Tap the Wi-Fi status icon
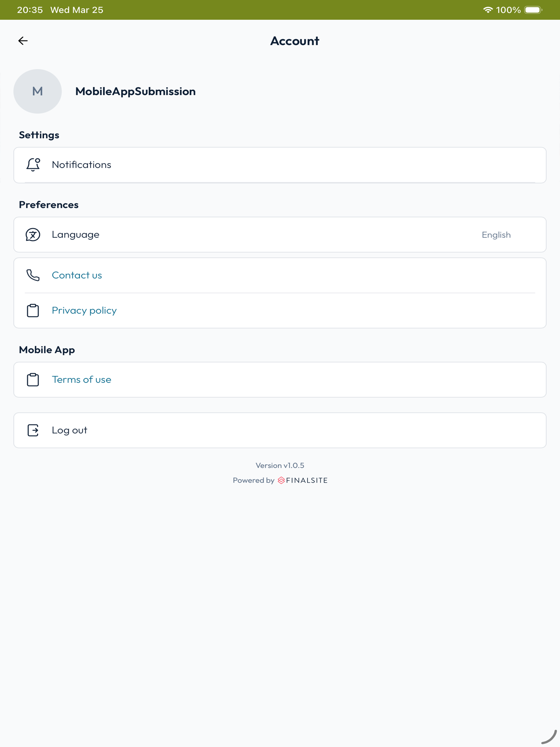Screen dimensions: 560x747 point(488,10)
